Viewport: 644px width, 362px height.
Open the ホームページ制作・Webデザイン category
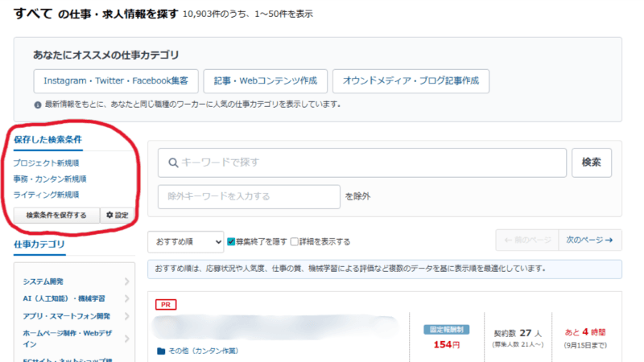point(68,339)
